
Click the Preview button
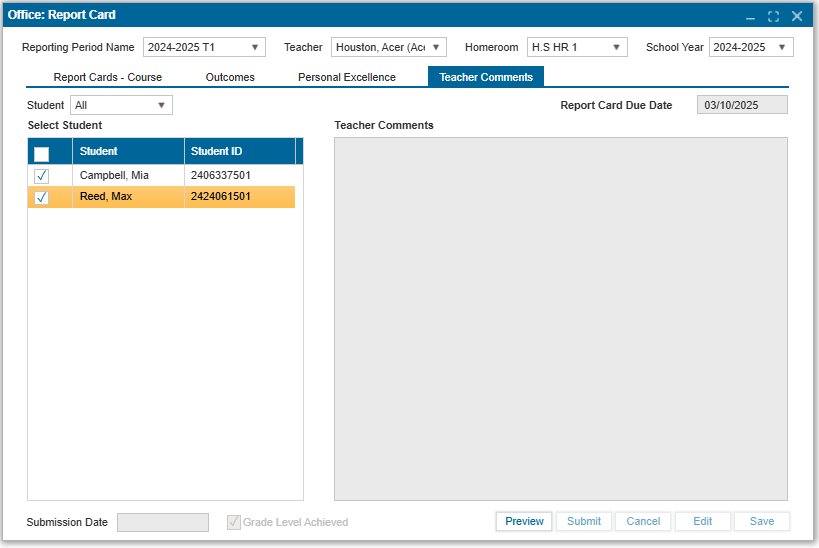pos(524,521)
